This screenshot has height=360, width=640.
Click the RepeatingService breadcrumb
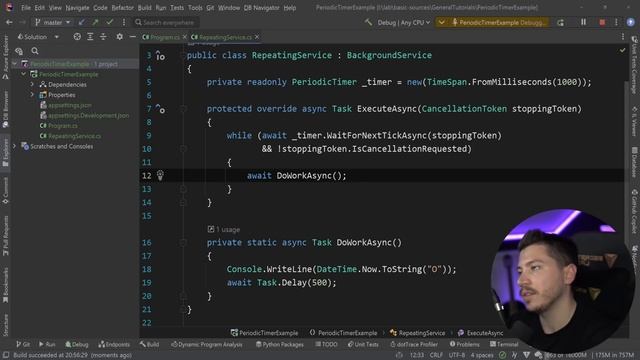tap(418, 333)
